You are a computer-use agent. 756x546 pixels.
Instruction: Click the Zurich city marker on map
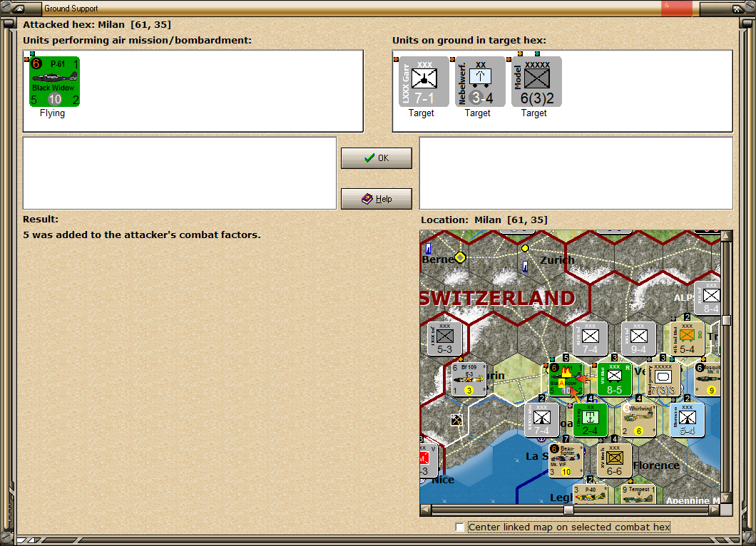[525, 248]
